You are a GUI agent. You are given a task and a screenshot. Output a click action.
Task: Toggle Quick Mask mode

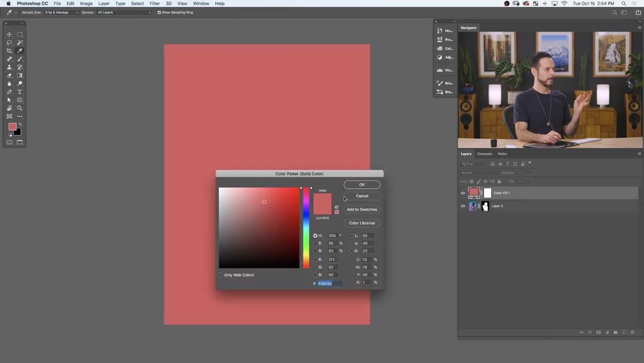tap(9, 142)
